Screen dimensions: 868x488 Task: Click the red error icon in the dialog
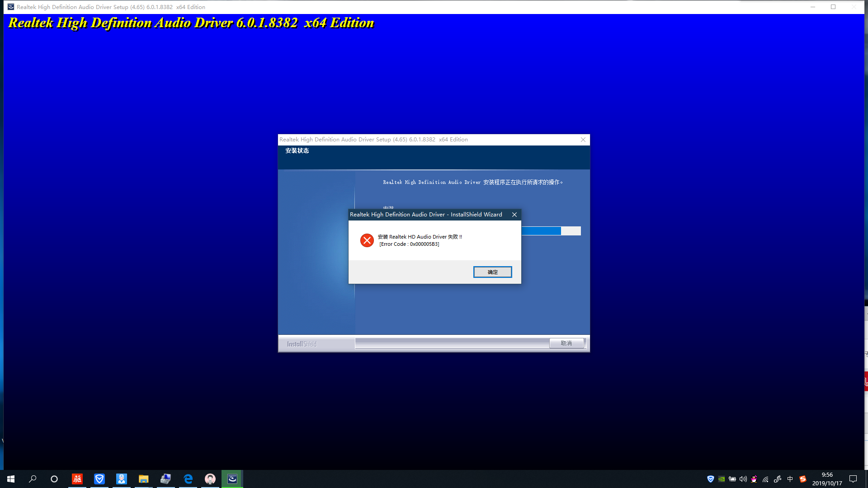pyautogui.click(x=367, y=240)
